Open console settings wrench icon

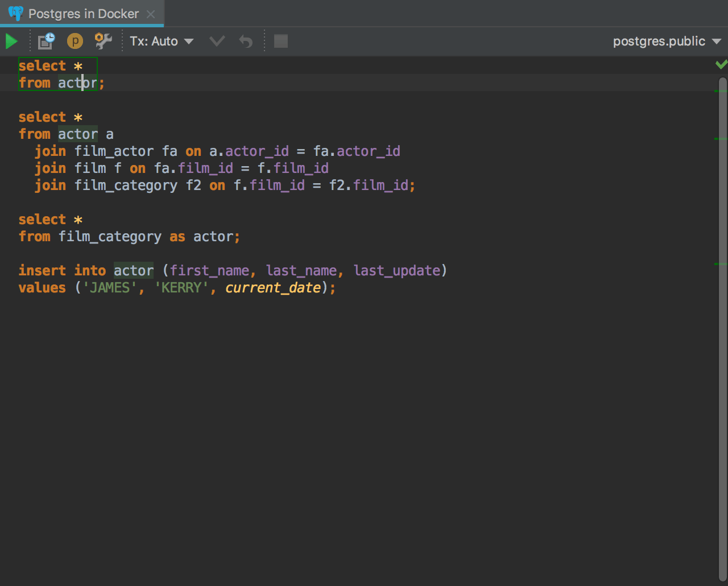(x=103, y=41)
